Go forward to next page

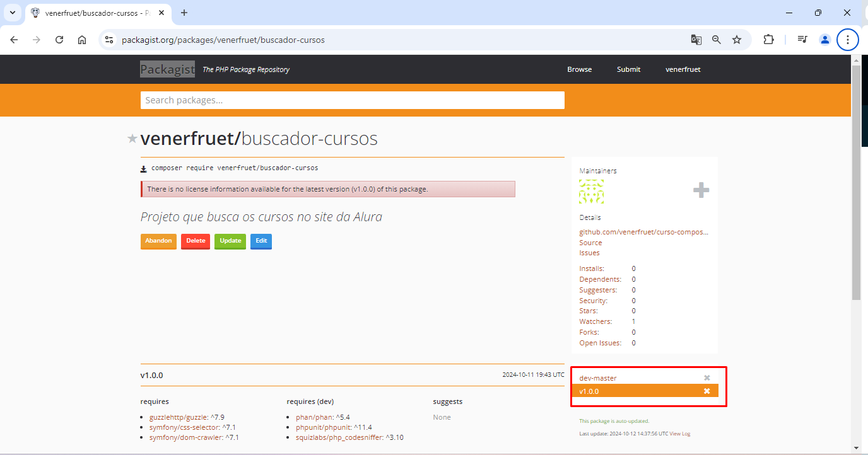click(37, 40)
